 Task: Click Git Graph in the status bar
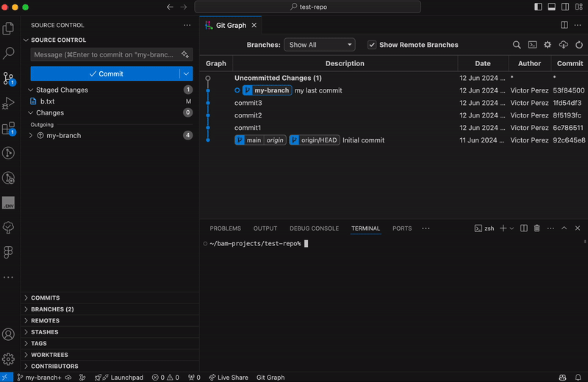270,378
